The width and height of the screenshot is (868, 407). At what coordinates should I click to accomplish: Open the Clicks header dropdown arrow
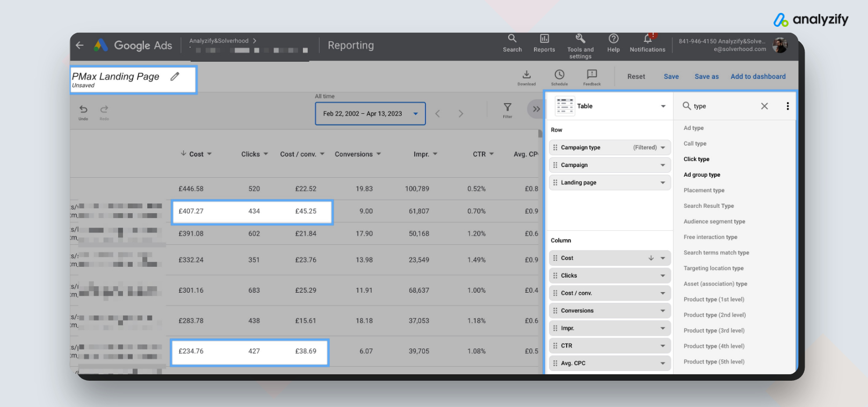266,154
